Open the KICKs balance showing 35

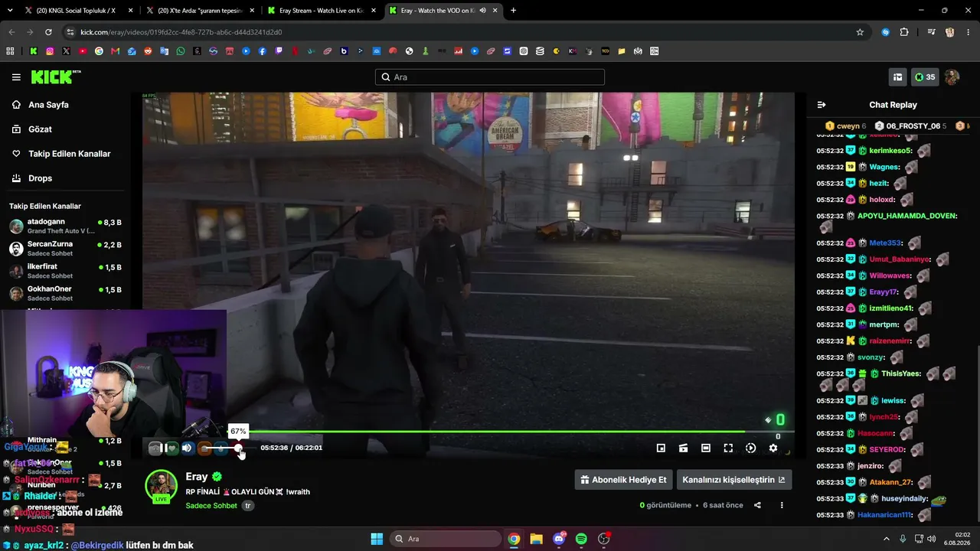coord(925,77)
